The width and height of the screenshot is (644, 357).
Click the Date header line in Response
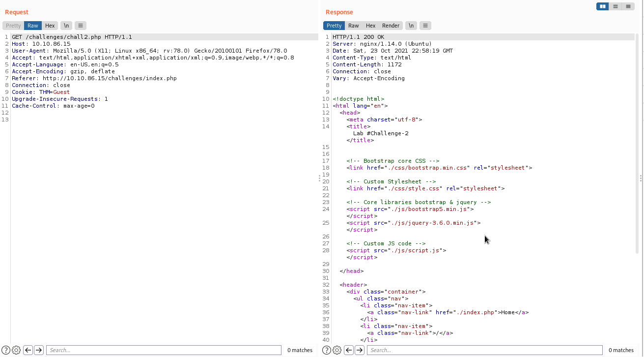pos(392,51)
